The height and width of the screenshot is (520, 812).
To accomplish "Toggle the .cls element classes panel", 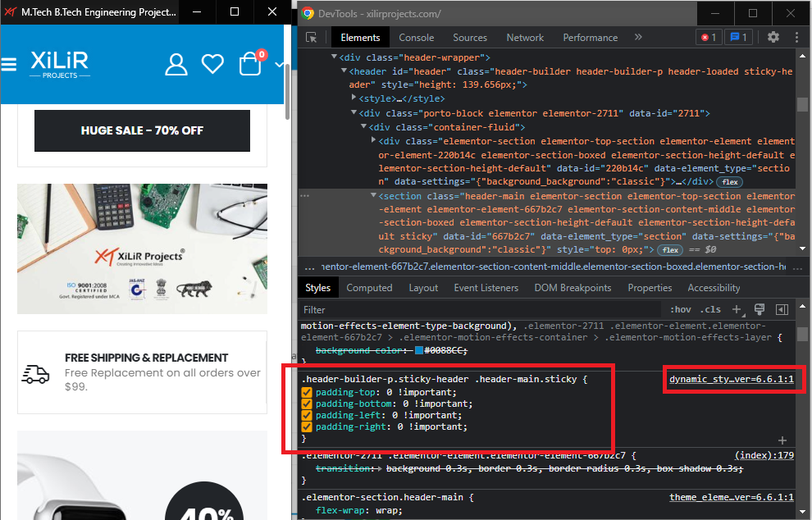I will coord(710,309).
